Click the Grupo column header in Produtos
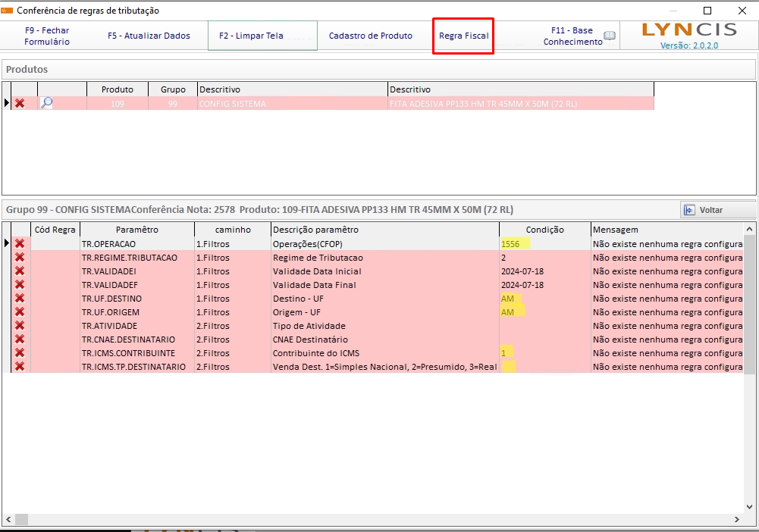This screenshot has width=759, height=532. click(173, 89)
